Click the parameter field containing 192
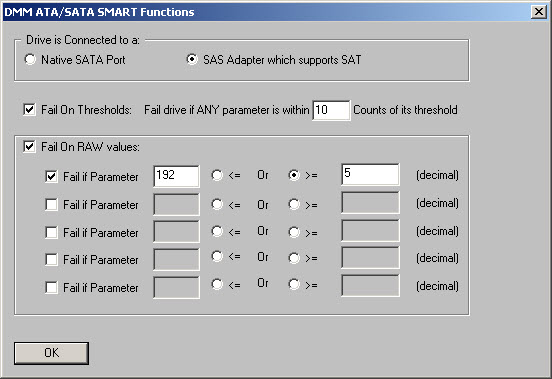Screen dimensions: 552x379 tap(176, 176)
